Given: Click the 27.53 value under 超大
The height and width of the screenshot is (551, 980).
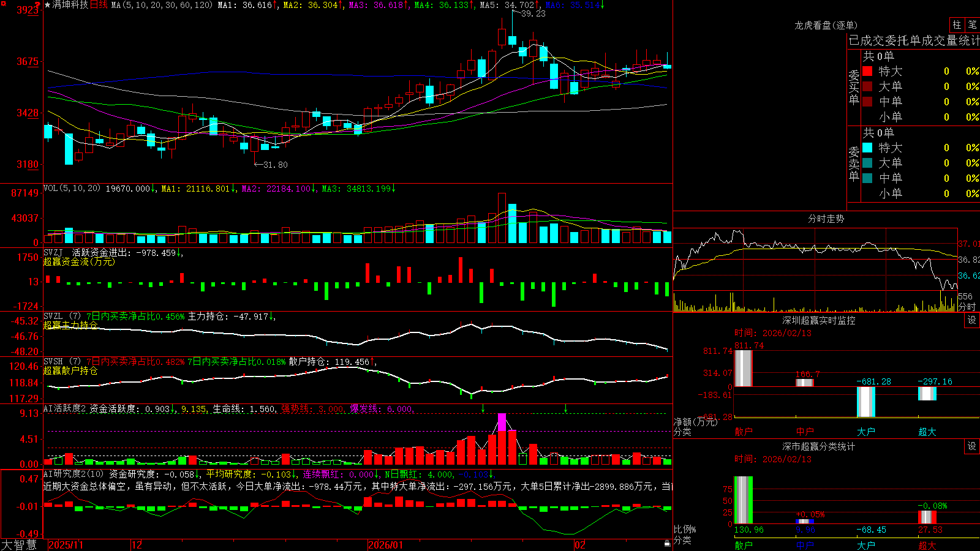Looking at the screenshot, I should click(x=930, y=530).
